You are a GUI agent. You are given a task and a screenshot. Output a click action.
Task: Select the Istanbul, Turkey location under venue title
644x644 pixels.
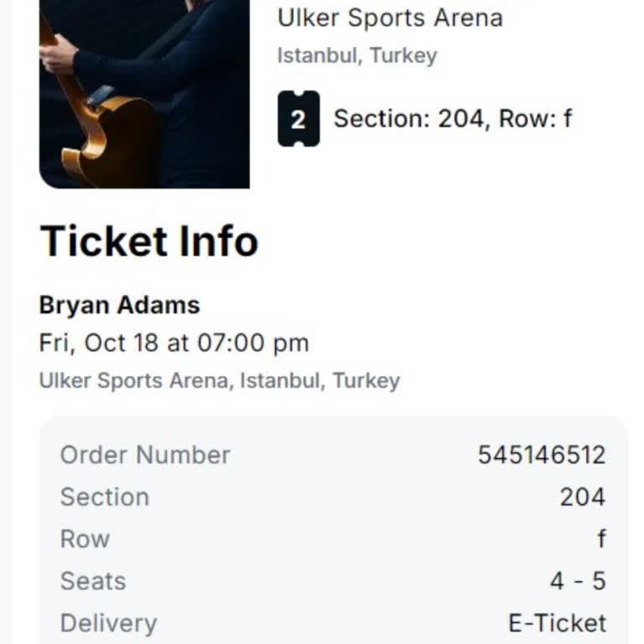[357, 56]
